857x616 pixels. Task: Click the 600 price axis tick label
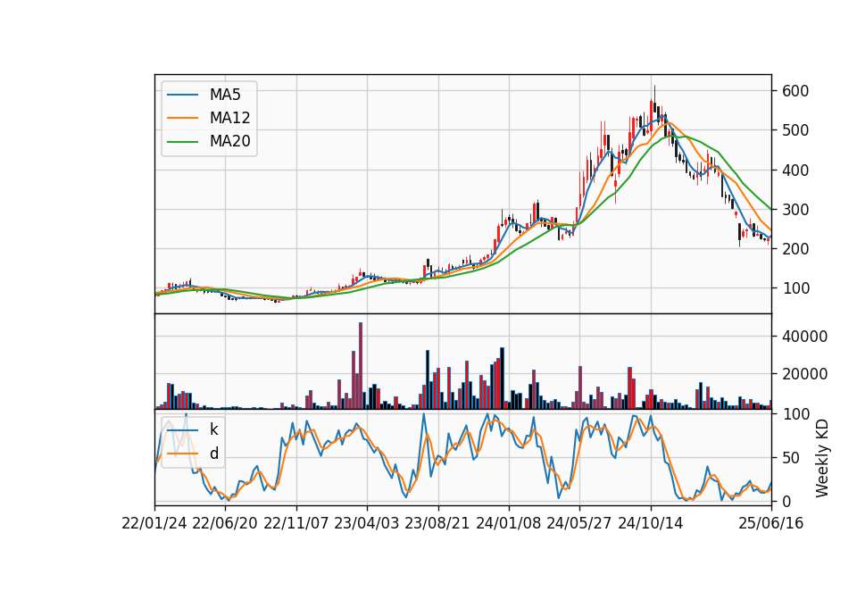795,91
